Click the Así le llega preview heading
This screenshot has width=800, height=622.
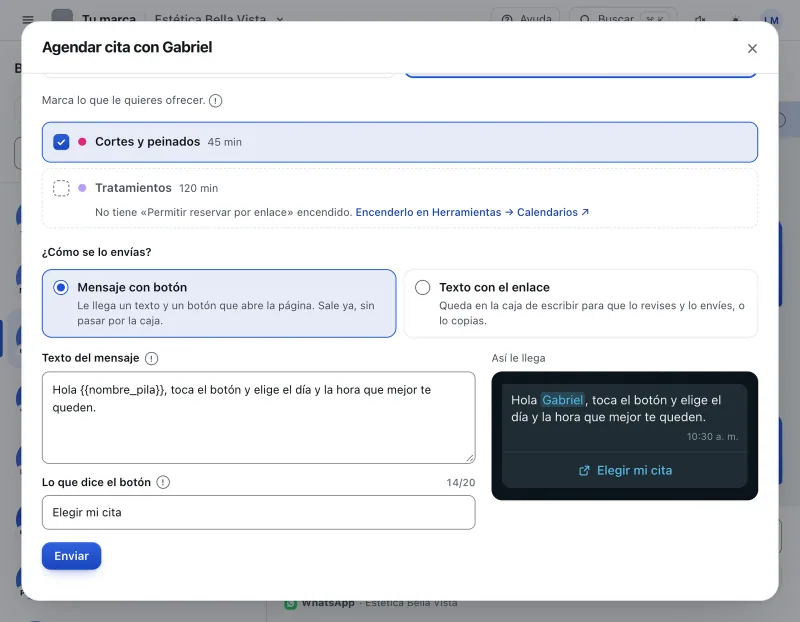[x=518, y=358]
